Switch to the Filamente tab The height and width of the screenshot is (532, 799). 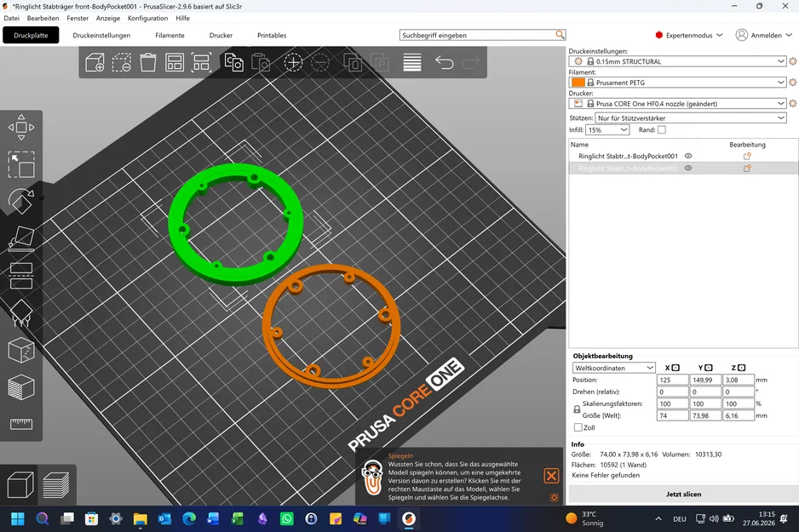tap(170, 35)
